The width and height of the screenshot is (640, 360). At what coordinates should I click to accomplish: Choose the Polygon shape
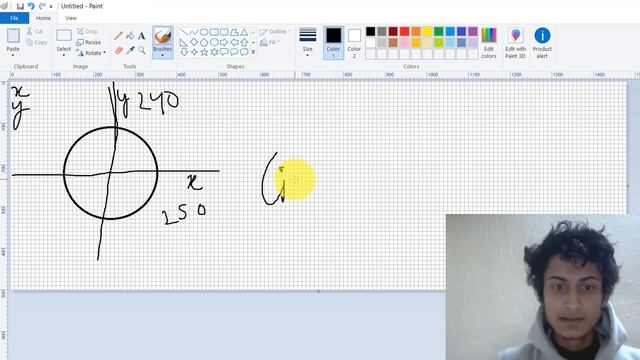pyautogui.click(x=234, y=32)
